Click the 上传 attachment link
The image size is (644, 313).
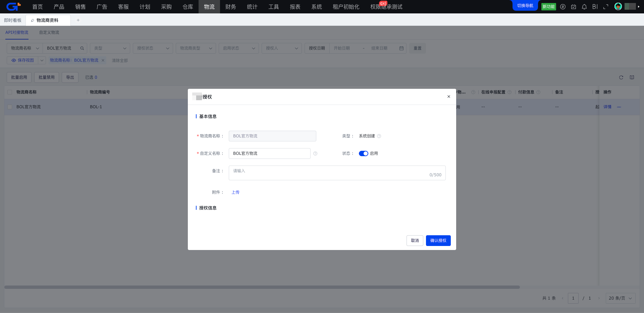tap(235, 192)
